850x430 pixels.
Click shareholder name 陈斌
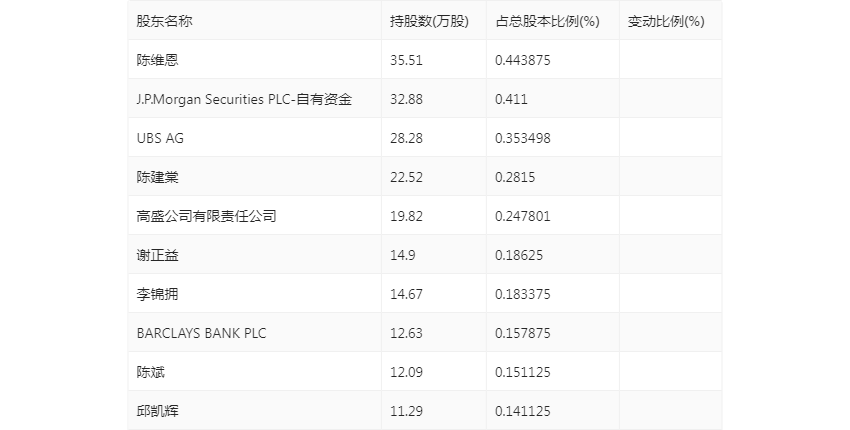[x=151, y=372]
